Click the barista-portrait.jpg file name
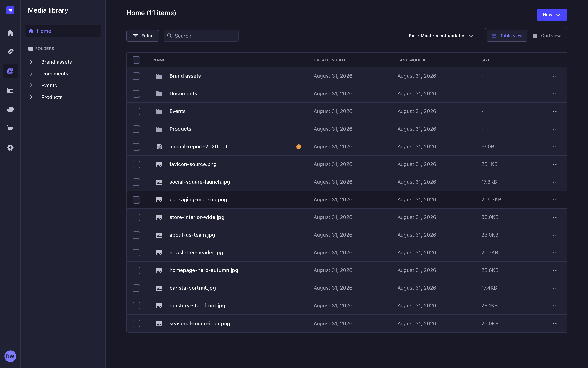This screenshot has height=368, width=588. click(x=192, y=288)
